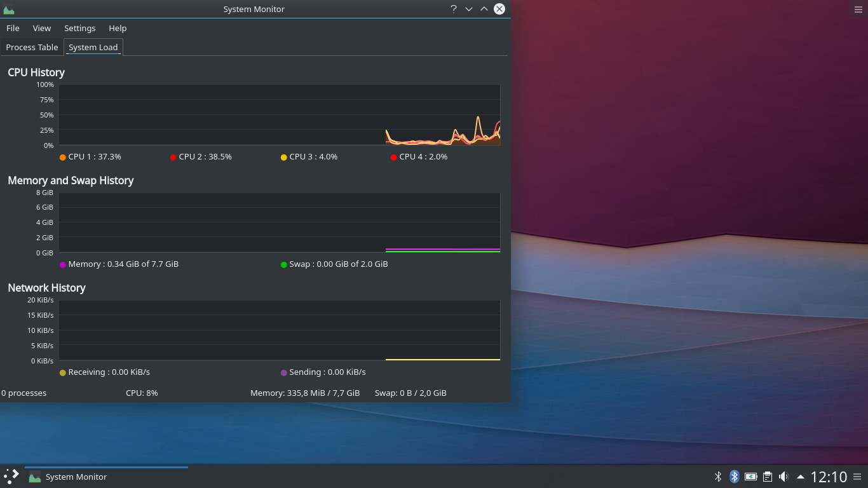Click the help question mark button
868x488 pixels.
(453, 9)
